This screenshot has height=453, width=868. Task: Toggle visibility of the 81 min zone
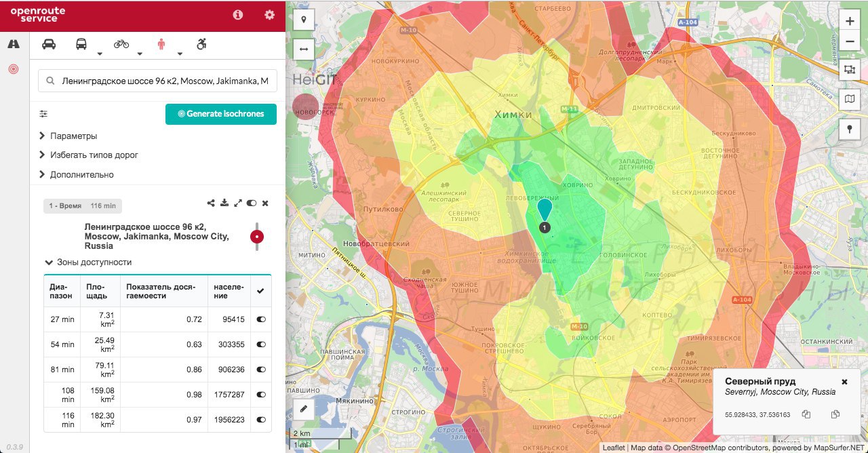[261, 370]
